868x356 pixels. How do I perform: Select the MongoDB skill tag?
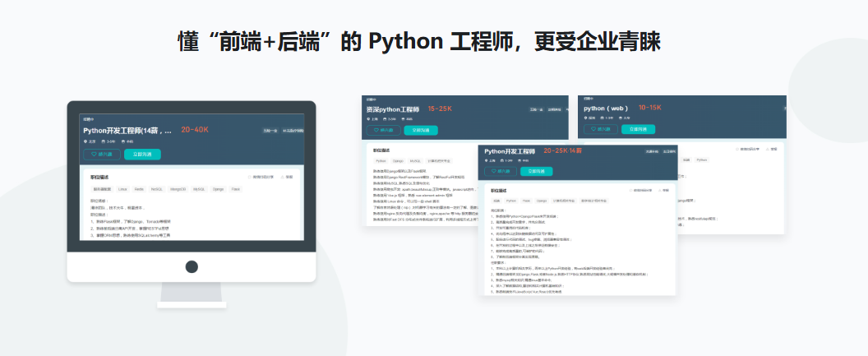176,189
